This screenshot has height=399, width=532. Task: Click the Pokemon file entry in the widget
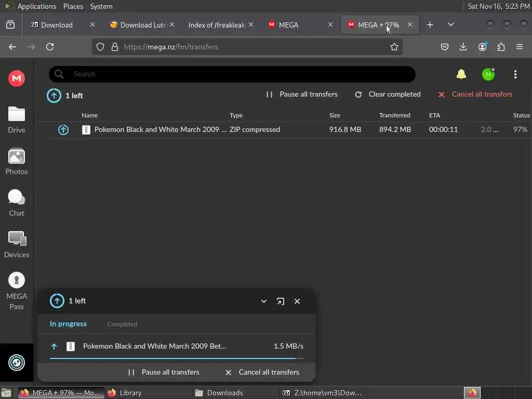(177, 346)
